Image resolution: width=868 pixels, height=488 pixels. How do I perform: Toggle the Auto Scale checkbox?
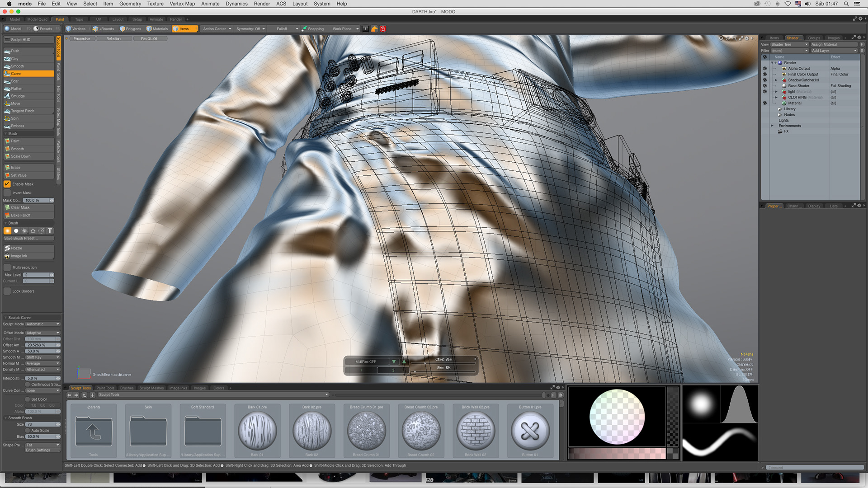point(28,431)
